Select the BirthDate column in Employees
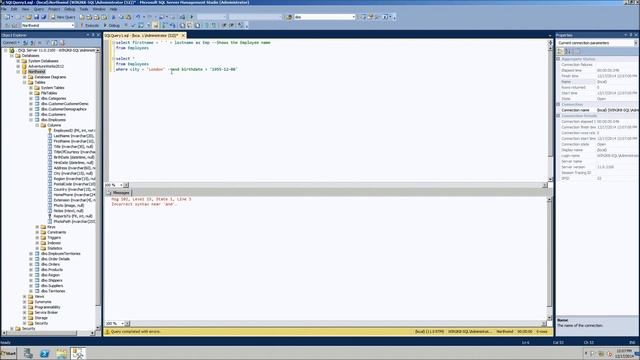Image resolution: width=640 pixels, height=360 pixels. [74, 157]
